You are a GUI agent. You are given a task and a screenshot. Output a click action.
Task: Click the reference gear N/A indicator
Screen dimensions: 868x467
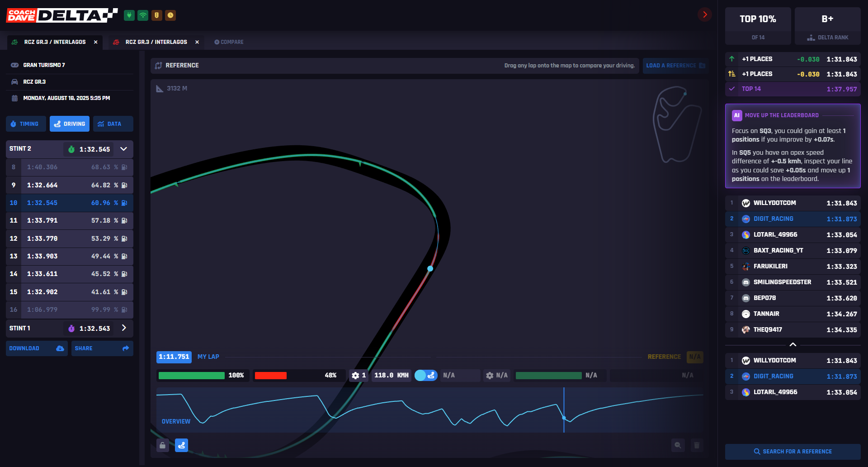click(x=497, y=376)
